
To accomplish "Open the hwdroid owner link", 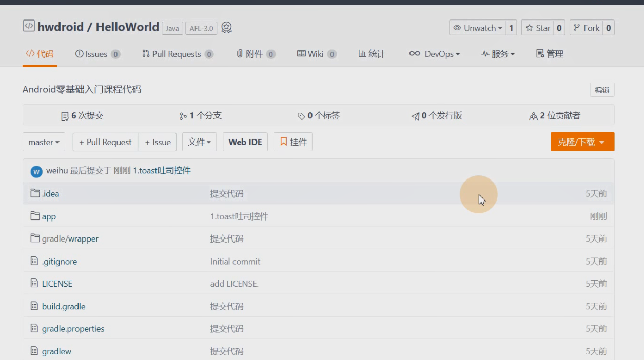I will [x=61, y=27].
